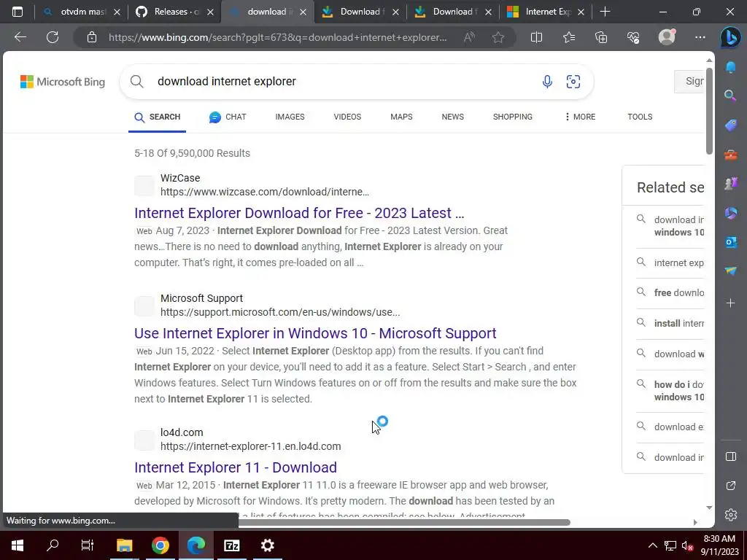Close the GitHub Releases tab
The height and width of the screenshot is (560, 747).
tap(210, 12)
